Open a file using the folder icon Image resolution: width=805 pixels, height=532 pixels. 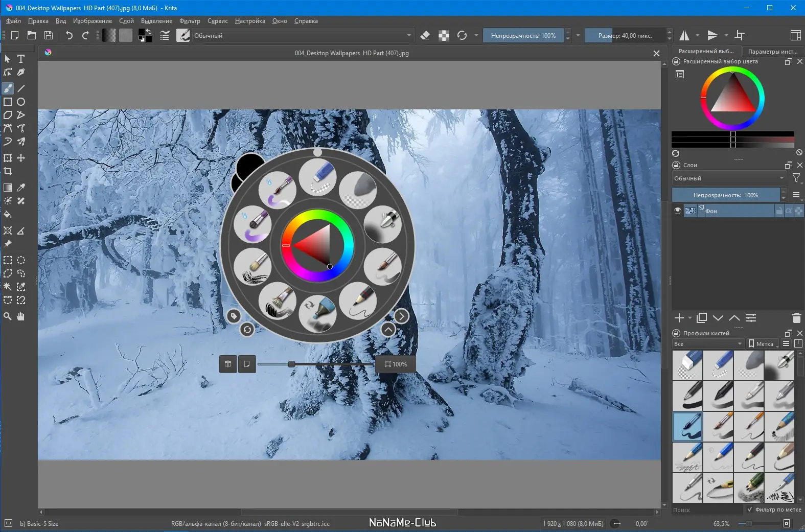pyautogui.click(x=32, y=35)
